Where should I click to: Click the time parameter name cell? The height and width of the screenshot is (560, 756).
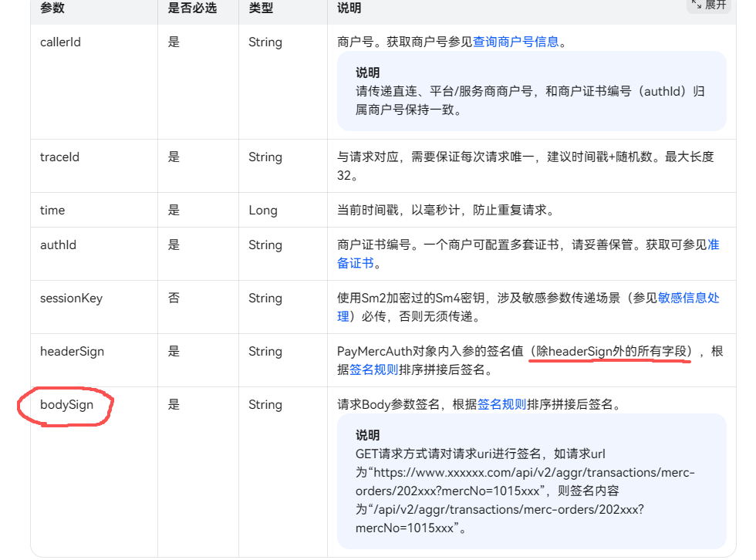coord(52,211)
